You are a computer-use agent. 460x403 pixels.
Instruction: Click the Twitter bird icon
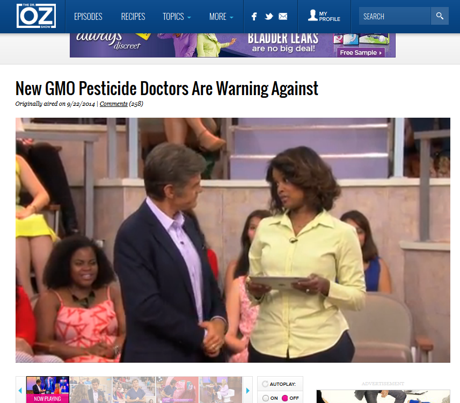point(269,16)
